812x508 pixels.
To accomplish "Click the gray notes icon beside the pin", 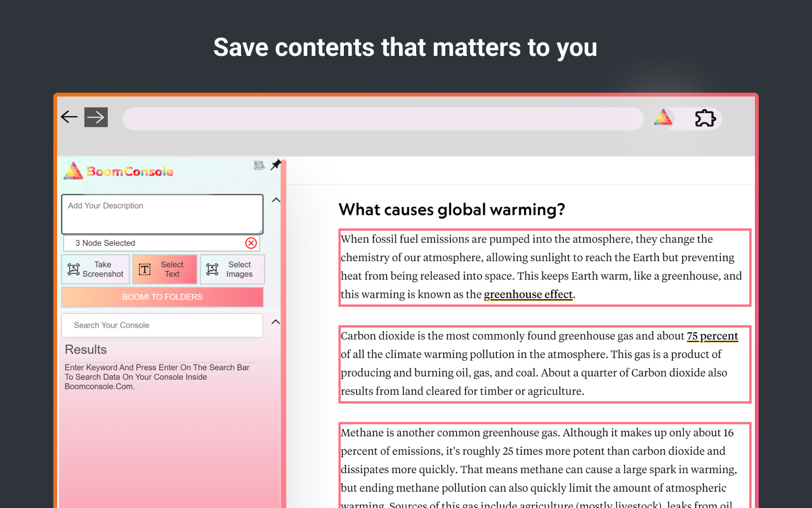I will (x=259, y=165).
